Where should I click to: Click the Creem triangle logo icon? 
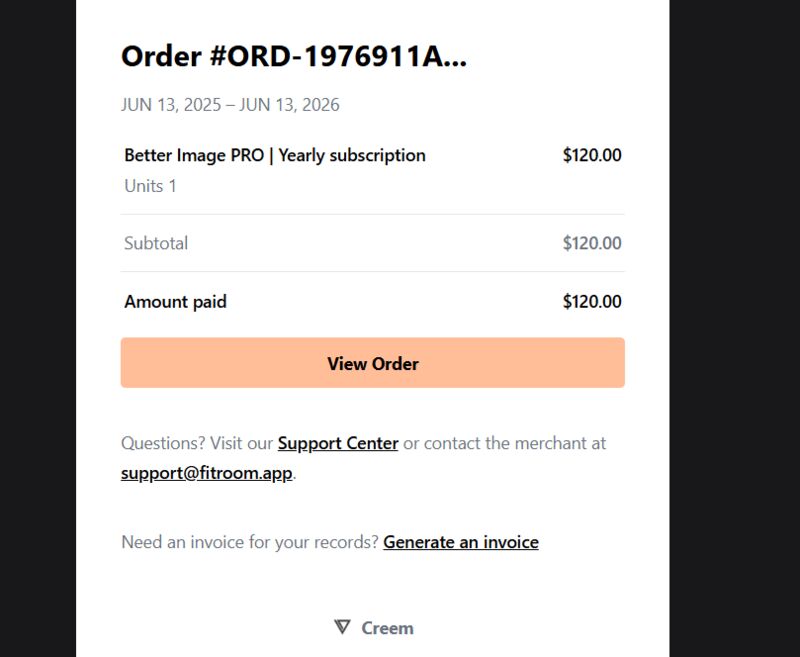[x=342, y=627]
